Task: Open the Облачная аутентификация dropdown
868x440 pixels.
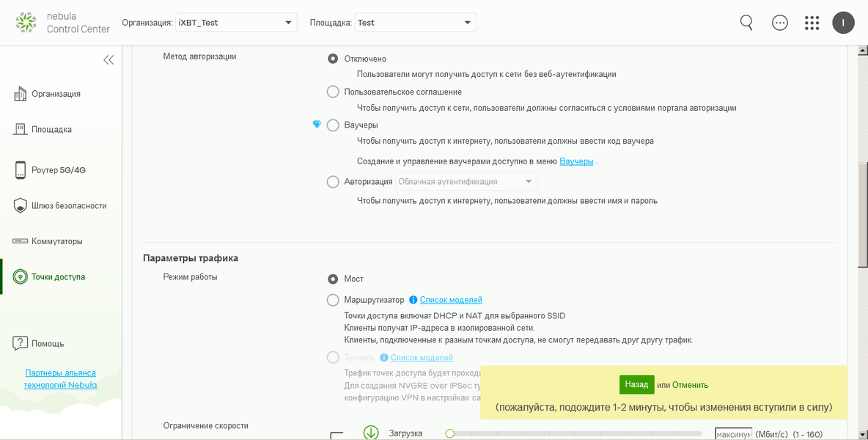Action: (x=466, y=182)
